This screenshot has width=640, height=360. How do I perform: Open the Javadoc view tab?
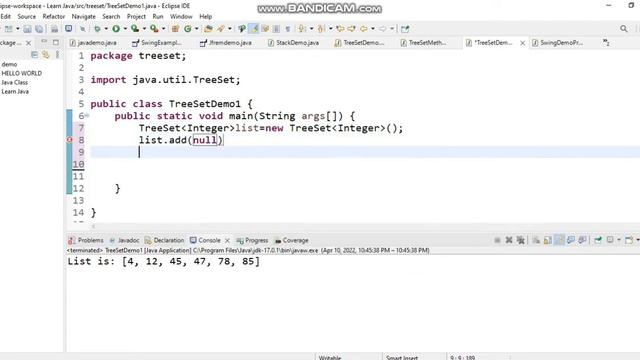124,240
